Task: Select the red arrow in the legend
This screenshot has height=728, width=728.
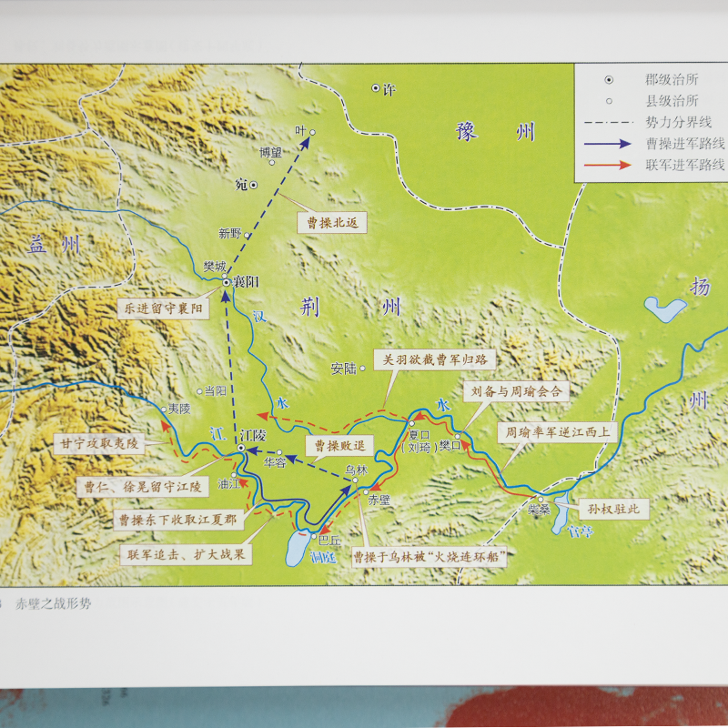Action: pos(608,165)
